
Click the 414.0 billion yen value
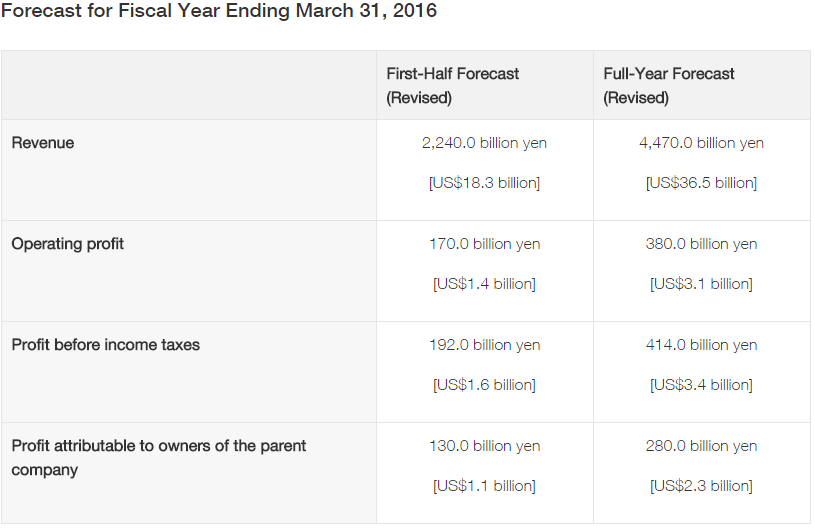point(701,345)
